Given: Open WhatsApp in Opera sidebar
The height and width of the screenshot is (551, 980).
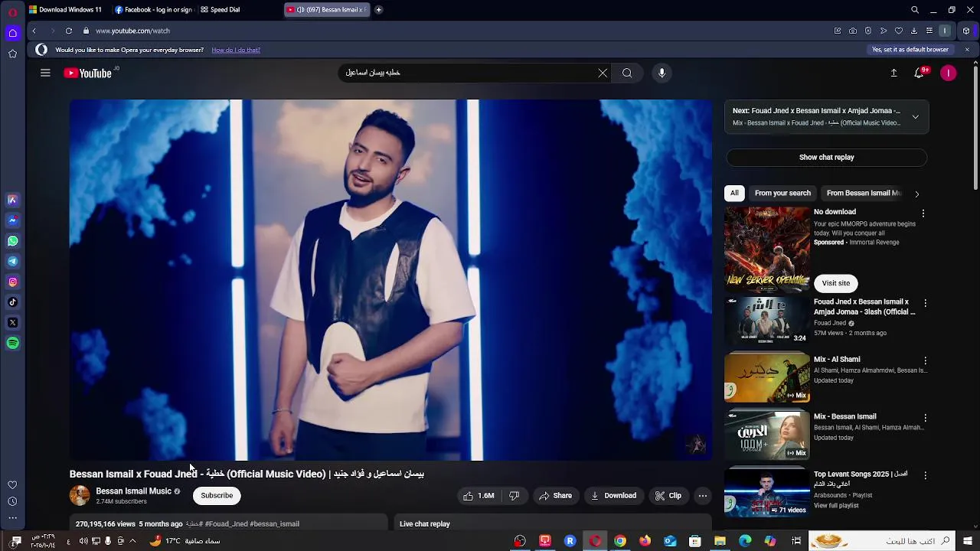Looking at the screenshot, I should click(12, 241).
